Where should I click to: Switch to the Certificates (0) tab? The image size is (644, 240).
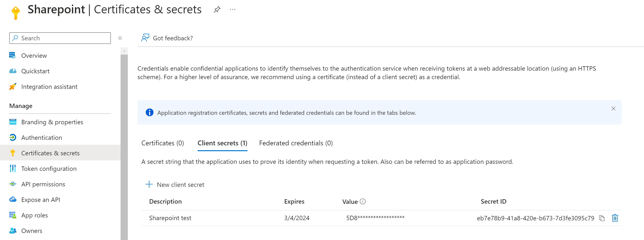coord(162,143)
